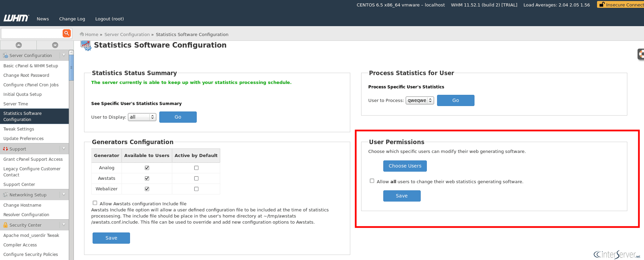
Task: Check Allow all users to change statistics software
Action: (372, 181)
